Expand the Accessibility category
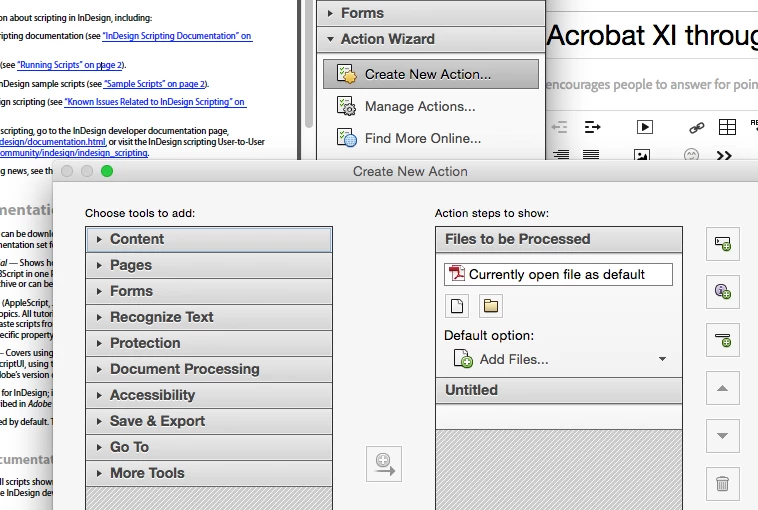Image resolution: width=758 pixels, height=510 pixels. click(x=209, y=395)
